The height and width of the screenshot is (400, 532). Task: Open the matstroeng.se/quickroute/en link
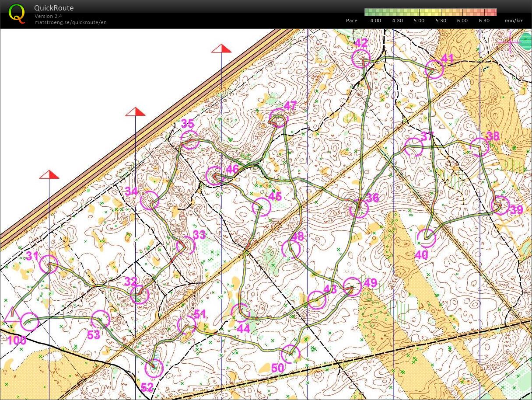(x=70, y=22)
